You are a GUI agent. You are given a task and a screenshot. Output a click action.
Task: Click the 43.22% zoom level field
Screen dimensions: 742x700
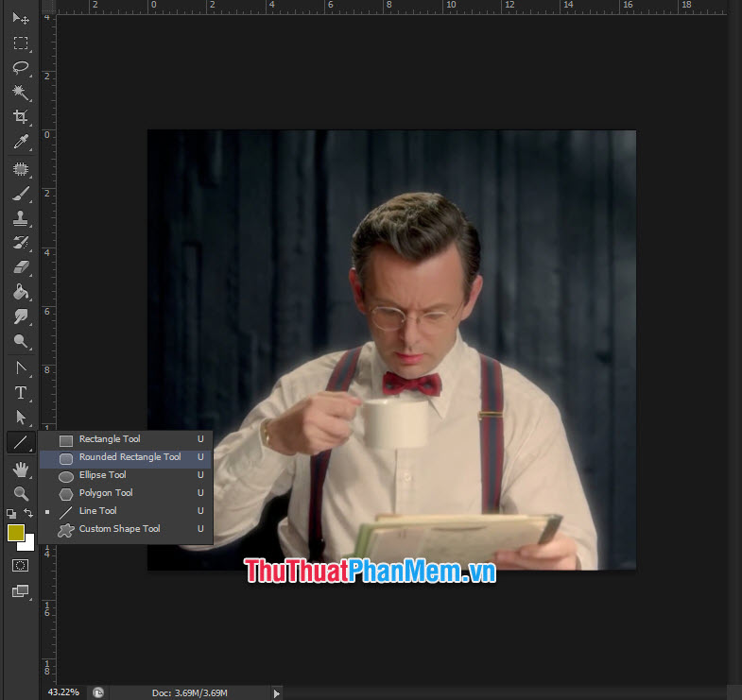click(x=63, y=691)
